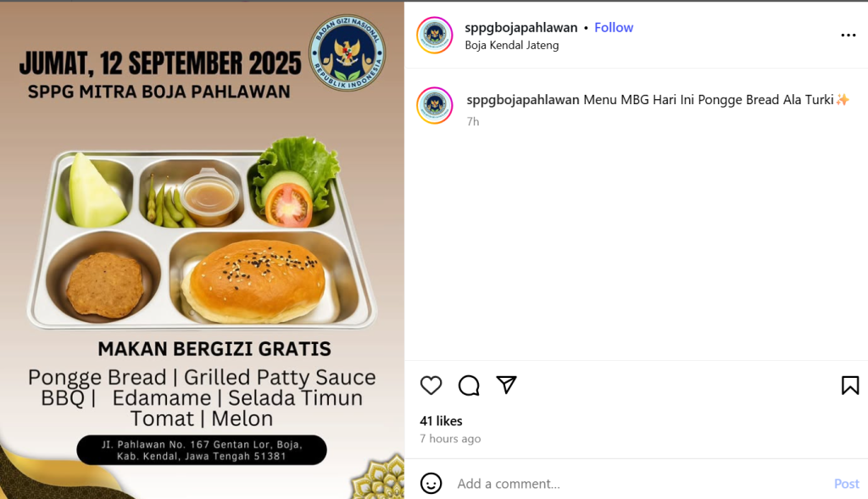Click the caption profile avatar

(435, 105)
